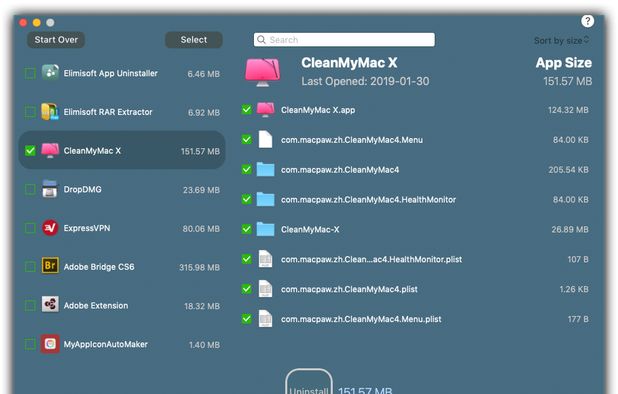
Task: Click the MyAppIconAutoMaker name
Action: 106,344
